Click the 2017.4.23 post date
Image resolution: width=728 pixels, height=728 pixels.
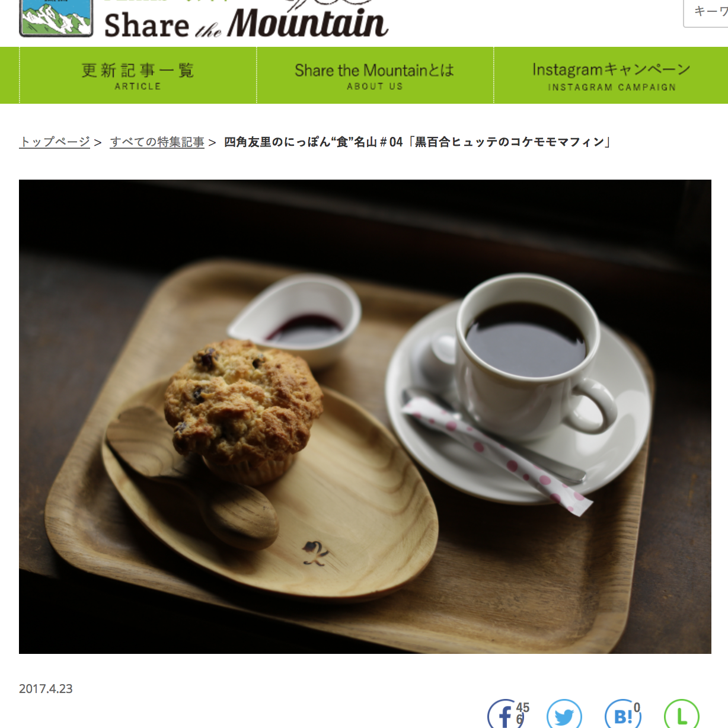click(46, 689)
